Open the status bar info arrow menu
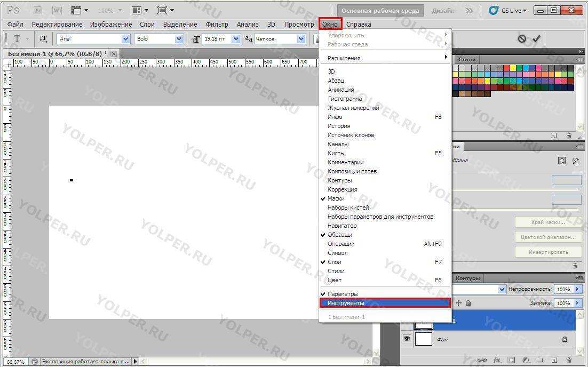The image size is (588, 367). pos(136,362)
